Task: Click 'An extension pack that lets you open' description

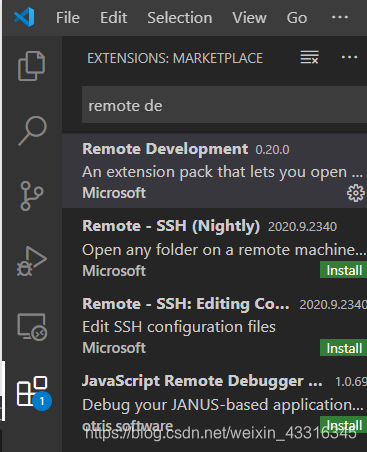Action: (x=222, y=172)
